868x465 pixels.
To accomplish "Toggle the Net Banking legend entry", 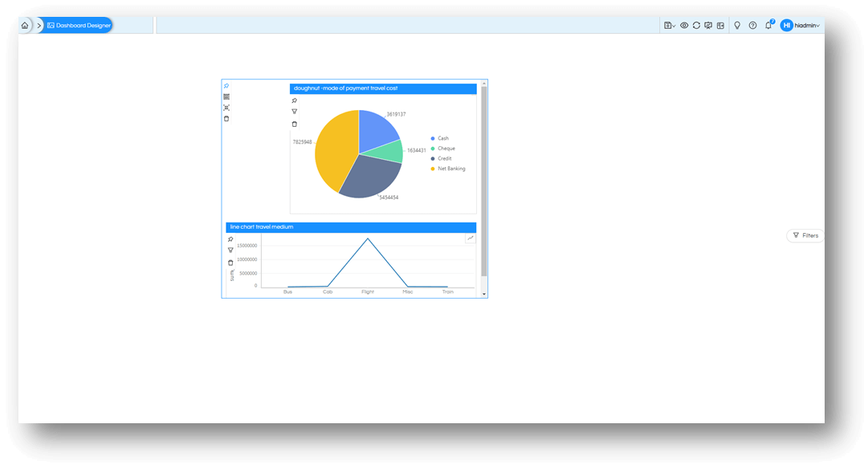I will [x=448, y=169].
